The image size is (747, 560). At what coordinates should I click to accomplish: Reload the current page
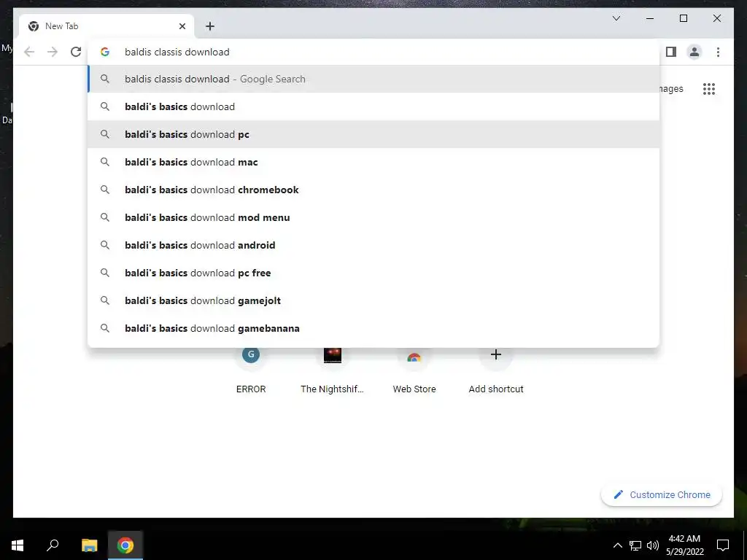(76, 52)
